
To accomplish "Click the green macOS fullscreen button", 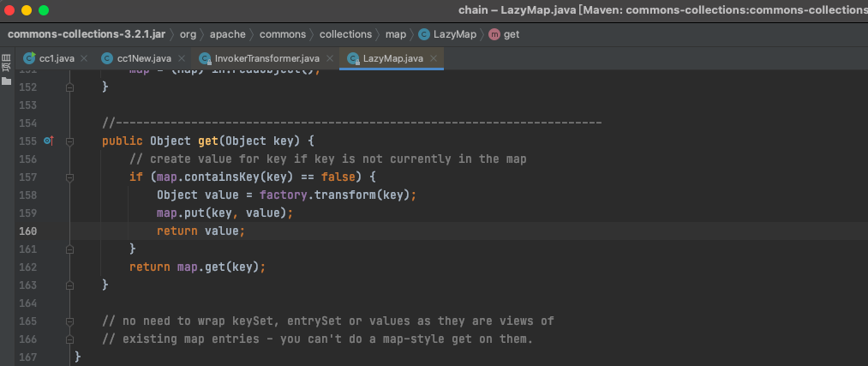I will (44, 10).
